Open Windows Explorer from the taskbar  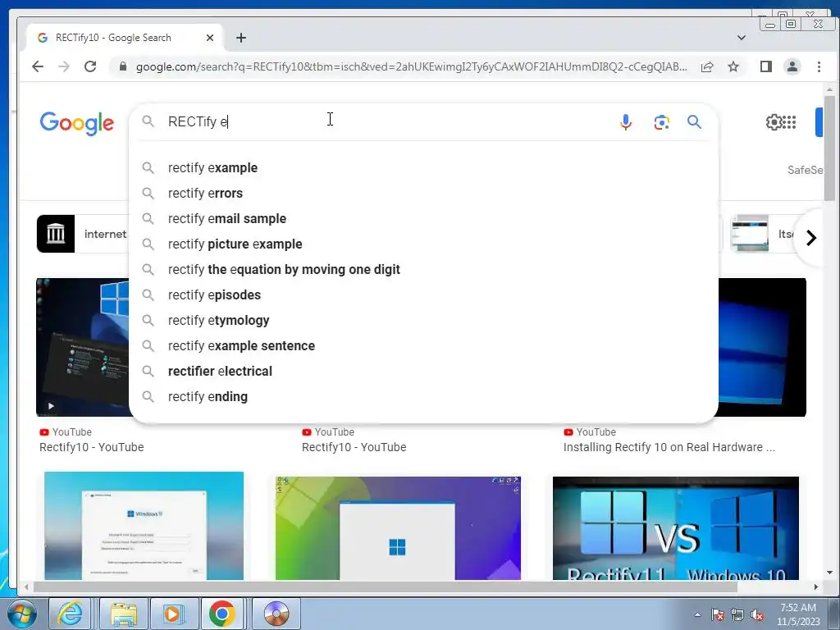click(123, 614)
